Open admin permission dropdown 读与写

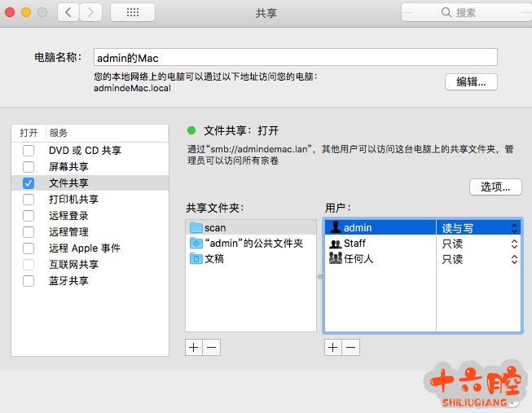[479, 228]
